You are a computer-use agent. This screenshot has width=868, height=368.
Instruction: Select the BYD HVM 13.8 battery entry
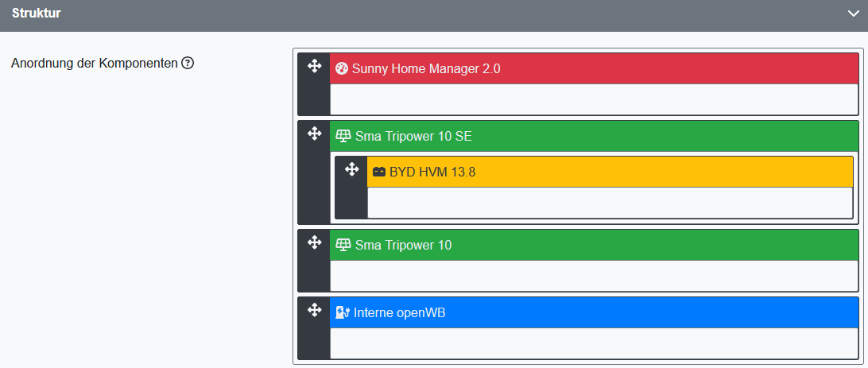point(432,172)
